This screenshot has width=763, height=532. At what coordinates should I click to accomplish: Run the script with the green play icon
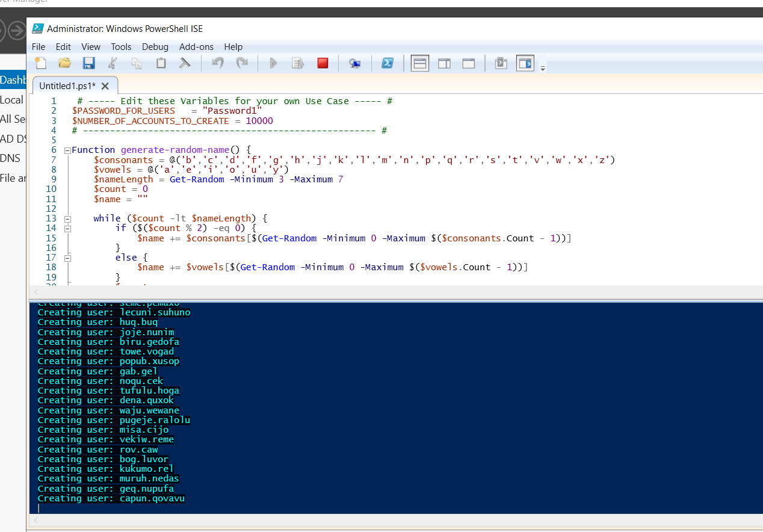pos(273,63)
